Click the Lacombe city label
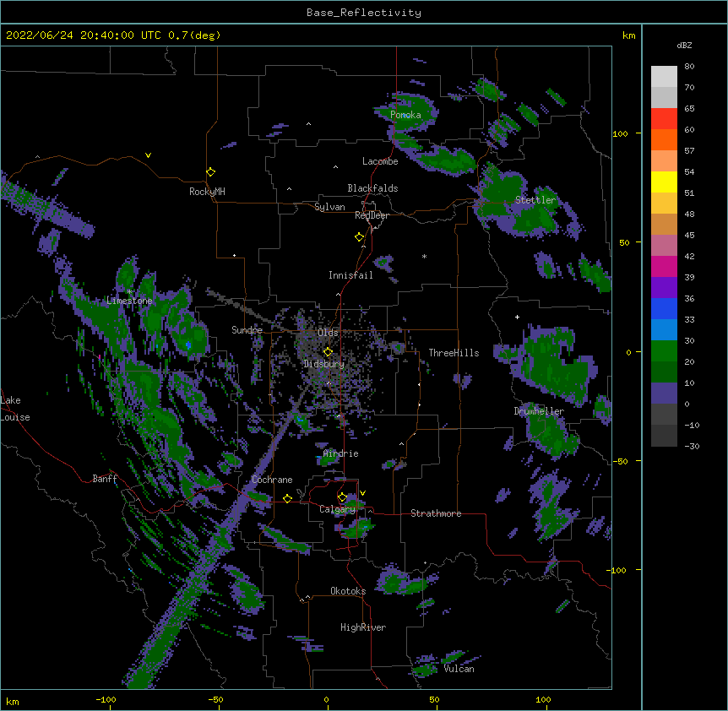Viewport: 728px width, 711px height. pyautogui.click(x=380, y=161)
